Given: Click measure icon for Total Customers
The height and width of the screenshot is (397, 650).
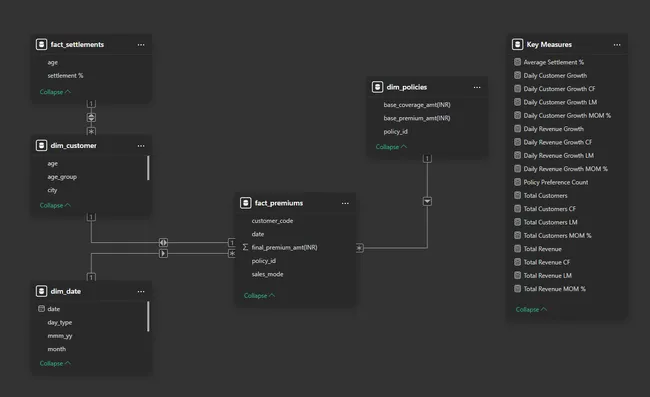Looking at the screenshot, I should pyautogui.click(x=517, y=195).
